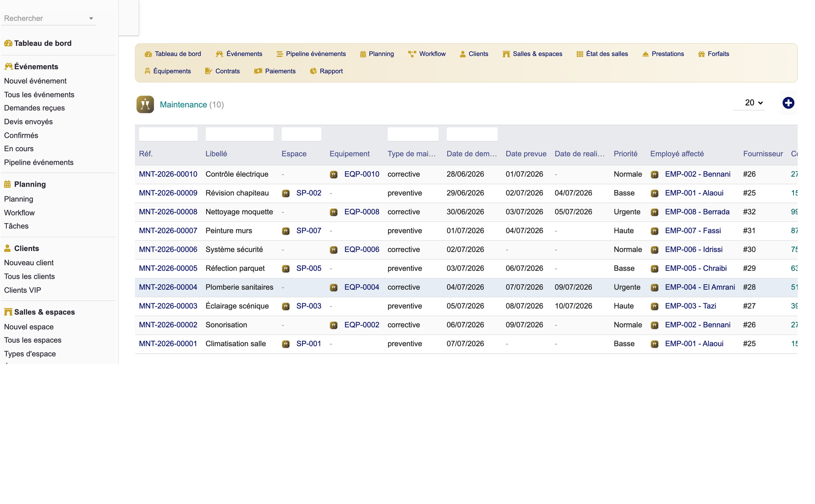Click the icon next to EQP-0004

(x=334, y=288)
